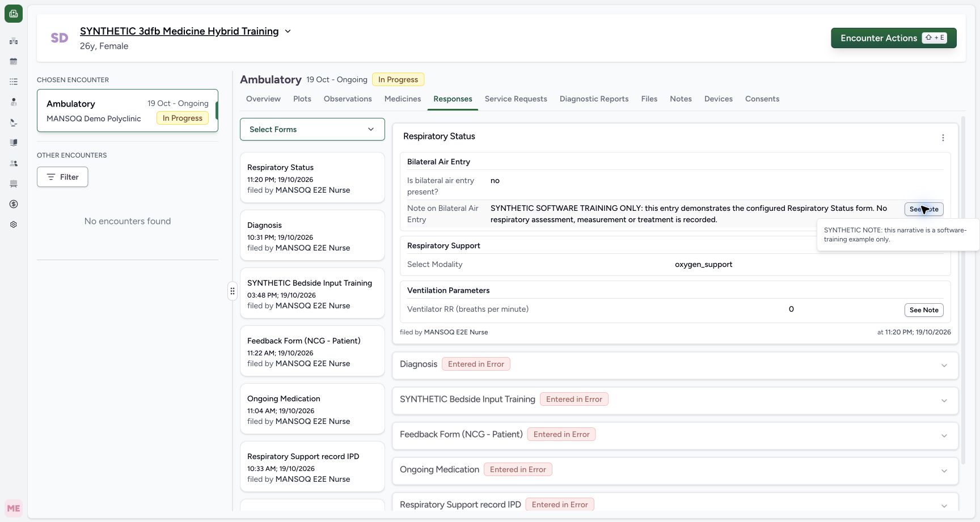Switch to the Overview tab
The width and height of the screenshot is (980, 522).
[263, 99]
